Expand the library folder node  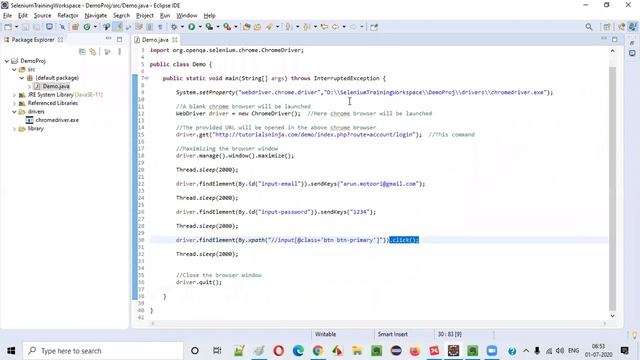point(14,129)
